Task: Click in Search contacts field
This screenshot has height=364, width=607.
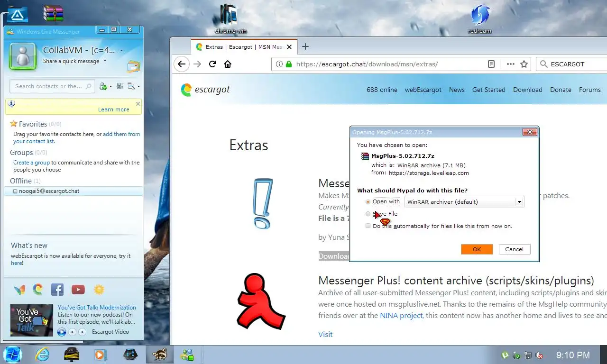Action: tap(51, 86)
